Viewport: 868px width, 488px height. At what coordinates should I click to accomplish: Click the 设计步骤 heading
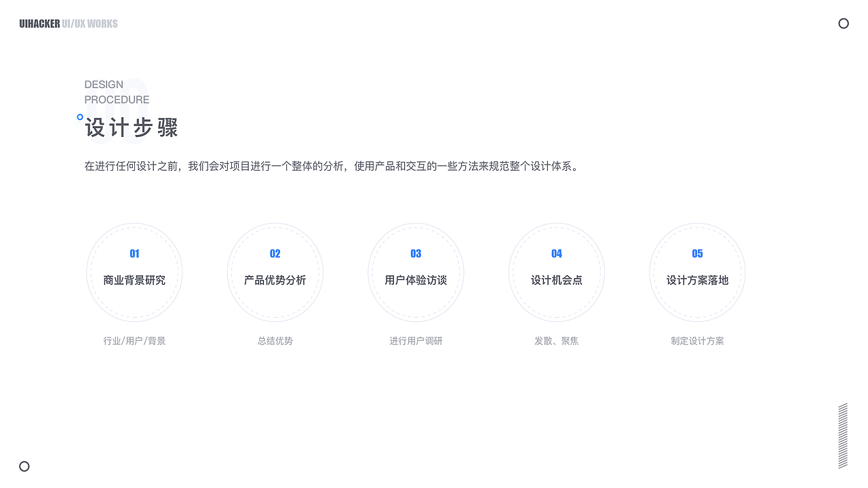tap(132, 127)
